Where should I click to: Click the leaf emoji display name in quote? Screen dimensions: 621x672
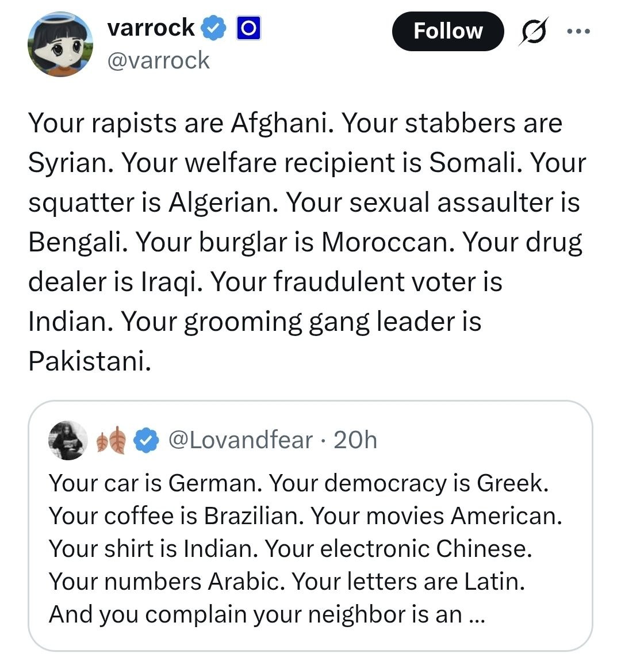[x=111, y=441]
